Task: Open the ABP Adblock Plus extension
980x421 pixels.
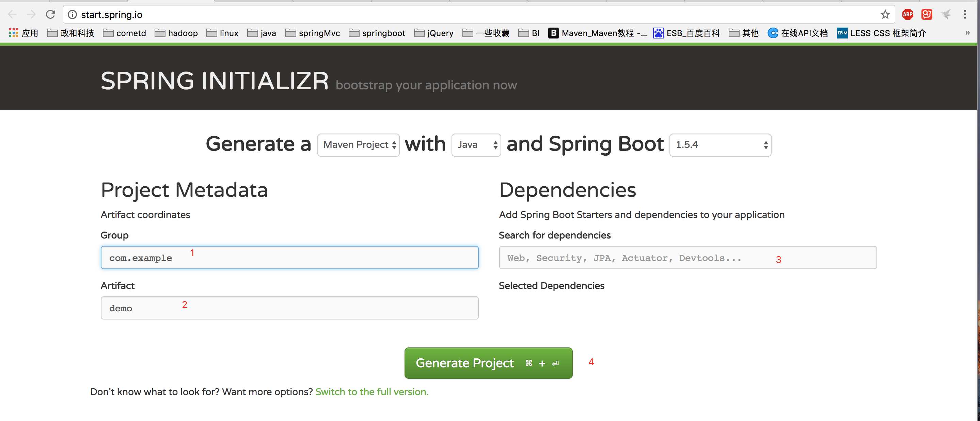Action: coord(907,14)
